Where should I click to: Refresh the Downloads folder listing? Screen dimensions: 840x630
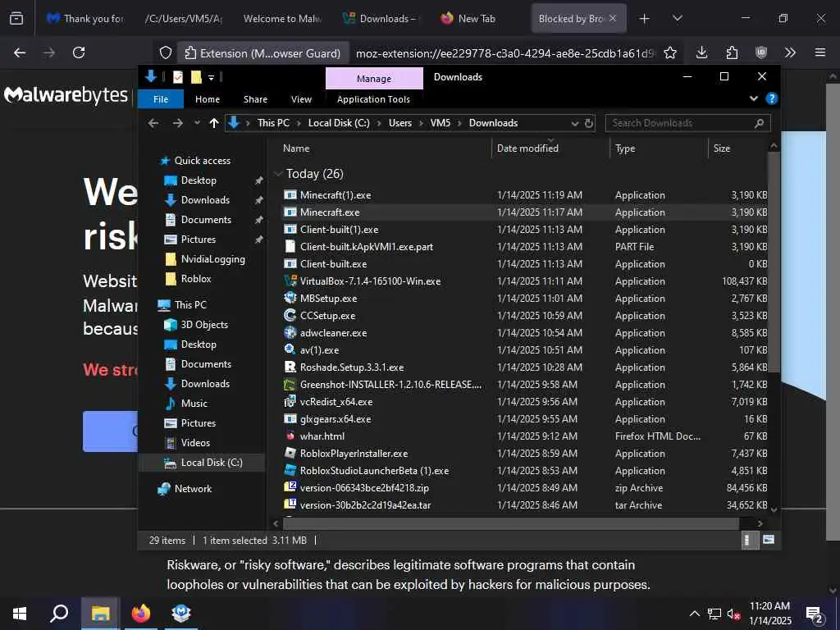[x=589, y=123]
